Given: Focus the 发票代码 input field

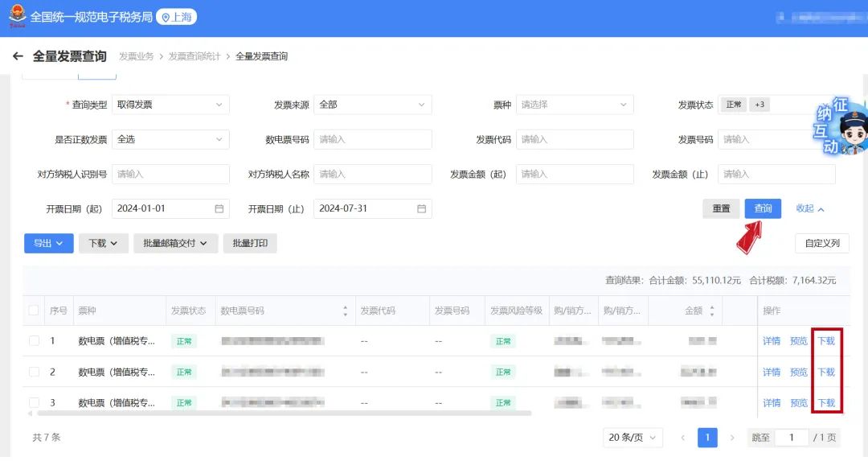Looking at the screenshot, I should pyautogui.click(x=575, y=139).
